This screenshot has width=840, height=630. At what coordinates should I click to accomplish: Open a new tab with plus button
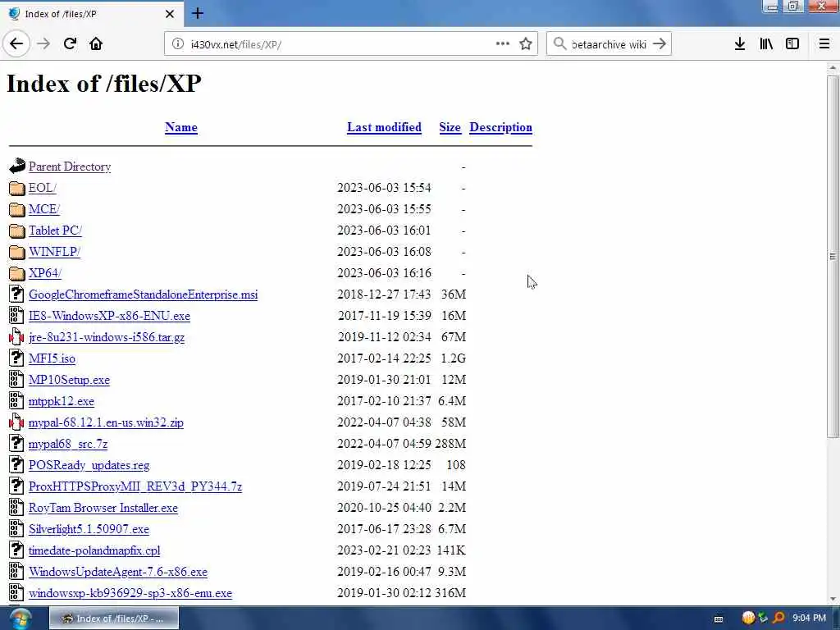pos(198,13)
